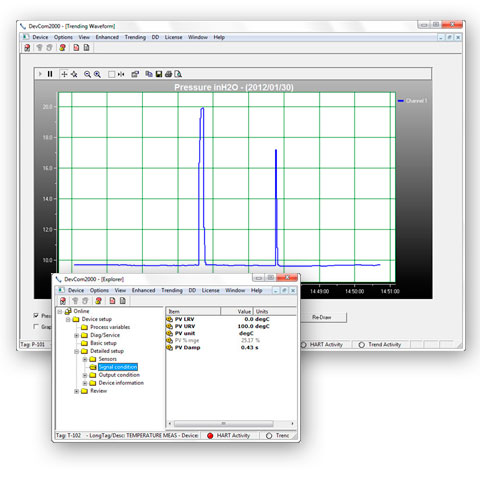The width and height of the screenshot is (480, 480).
Task: Click the red connect icon in Trending Waveform toolbar
Action: click(x=27, y=48)
